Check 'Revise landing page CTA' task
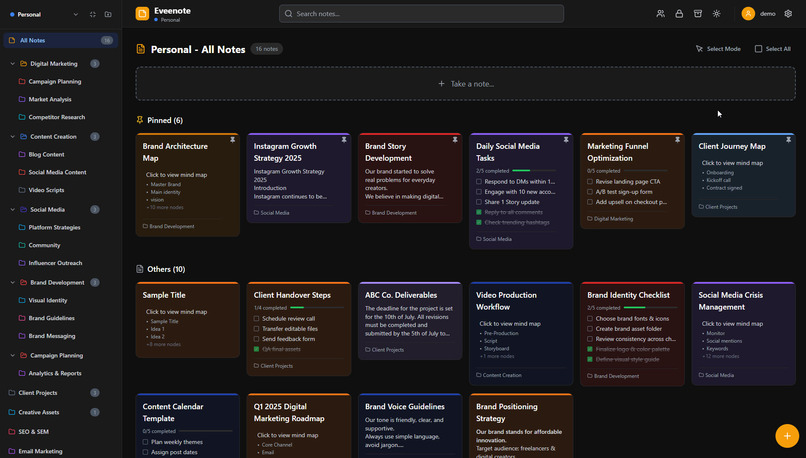806x458 pixels. pyautogui.click(x=590, y=181)
